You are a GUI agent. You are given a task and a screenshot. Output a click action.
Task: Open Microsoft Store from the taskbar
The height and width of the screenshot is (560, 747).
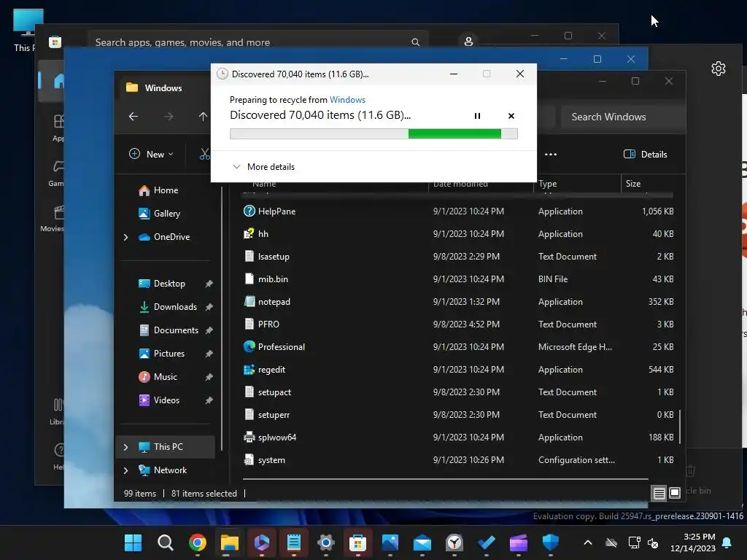pyautogui.click(x=357, y=542)
